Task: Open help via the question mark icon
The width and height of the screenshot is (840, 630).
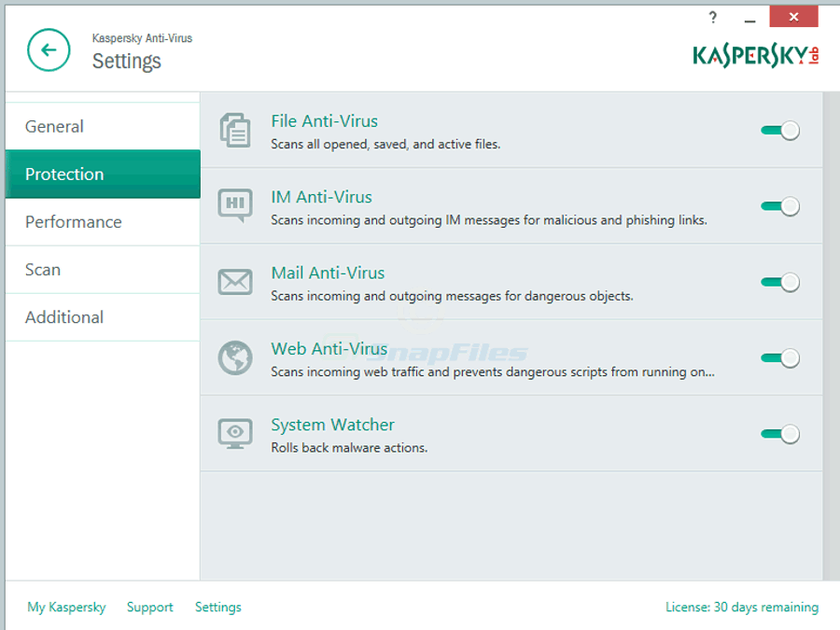Action: tap(712, 17)
